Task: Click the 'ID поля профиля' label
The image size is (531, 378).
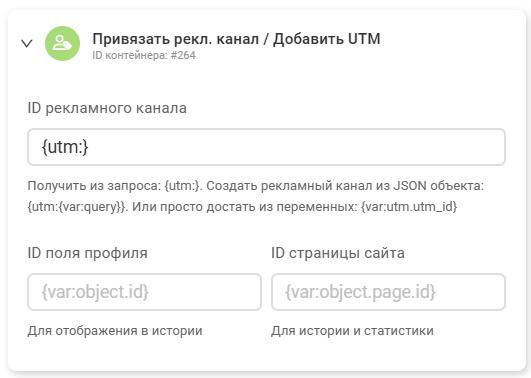Action: 87,253
